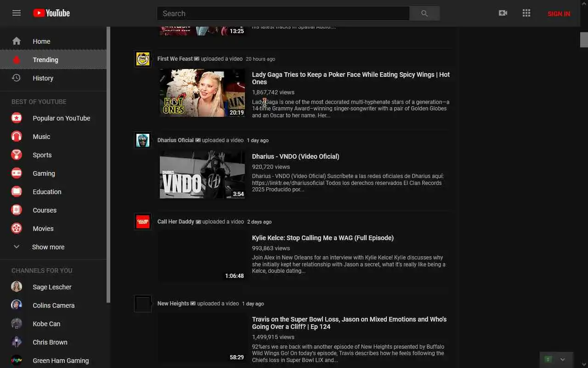The width and height of the screenshot is (588, 368).
Task: Click Call Her Daddy channel name
Action: click(176, 222)
